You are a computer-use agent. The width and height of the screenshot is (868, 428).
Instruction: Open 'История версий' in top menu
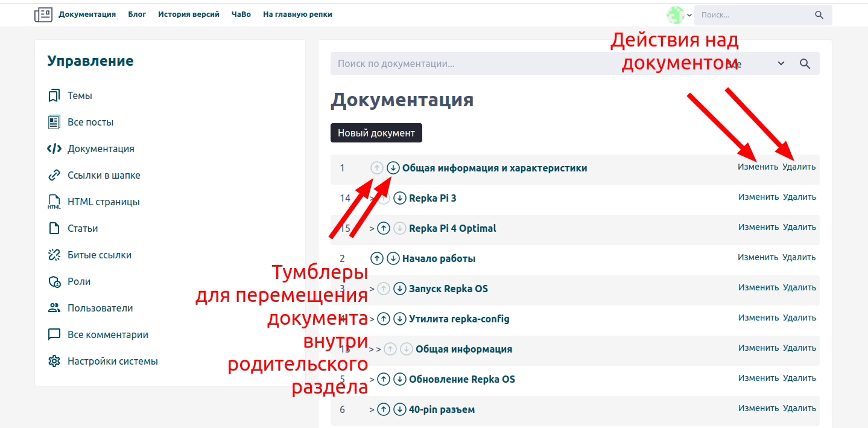click(x=189, y=14)
